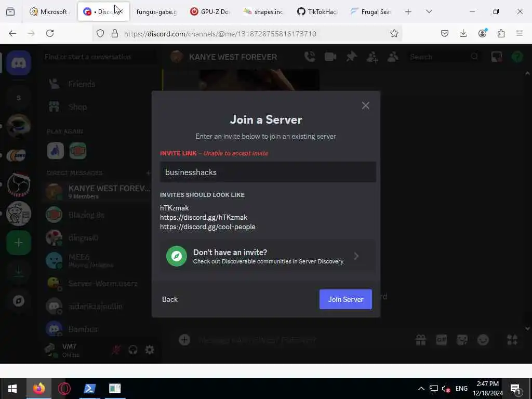Open the Apps launcher icon in message bar
The width and height of the screenshot is (532, 399).
(x=512, y=340)
